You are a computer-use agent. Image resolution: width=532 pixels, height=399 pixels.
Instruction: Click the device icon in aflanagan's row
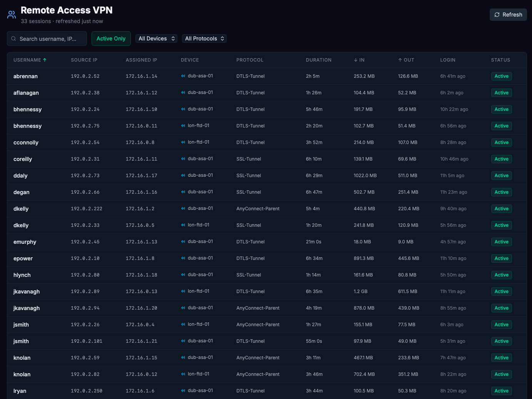tap(183, 92)
